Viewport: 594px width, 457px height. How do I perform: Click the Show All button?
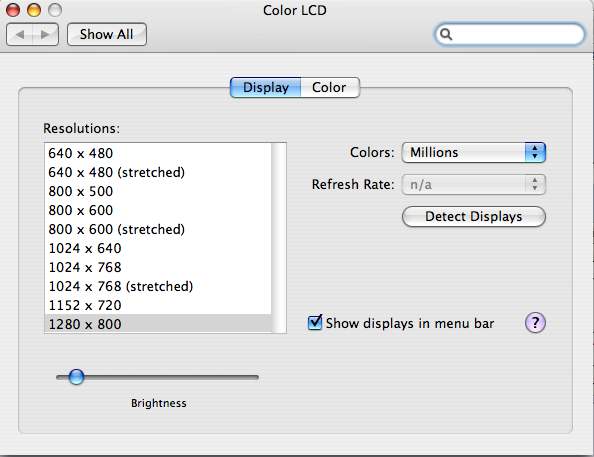107,34
